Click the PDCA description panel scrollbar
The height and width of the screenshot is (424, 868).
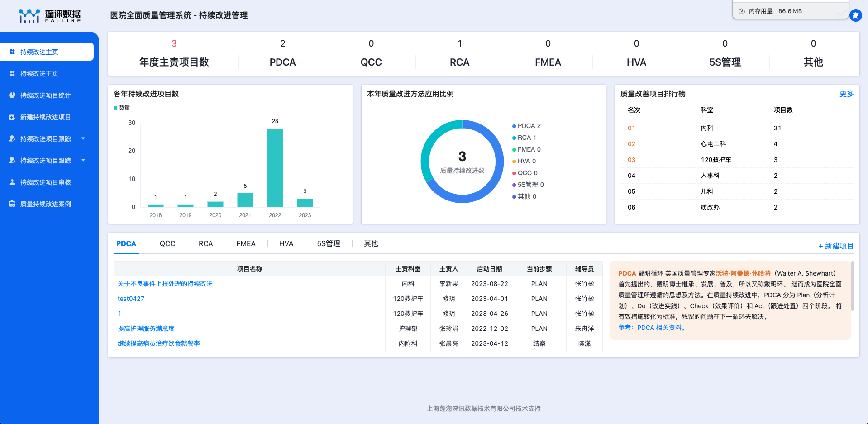click(x=853, y=286)
